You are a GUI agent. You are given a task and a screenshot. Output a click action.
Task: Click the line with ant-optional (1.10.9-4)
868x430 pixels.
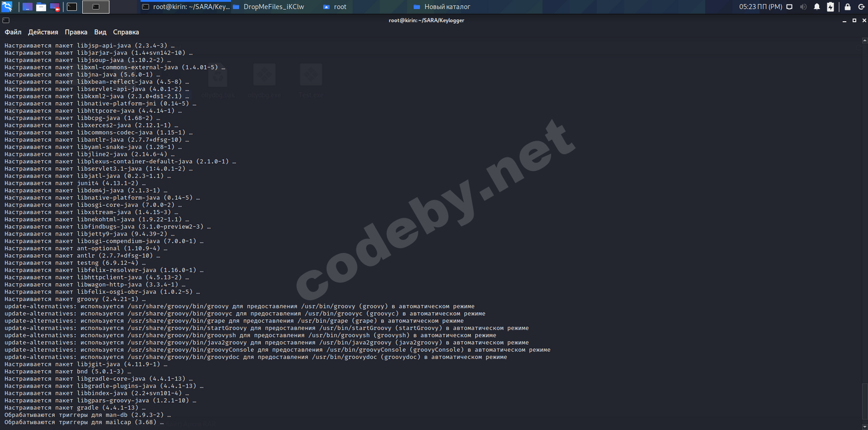tap(86, 249)
